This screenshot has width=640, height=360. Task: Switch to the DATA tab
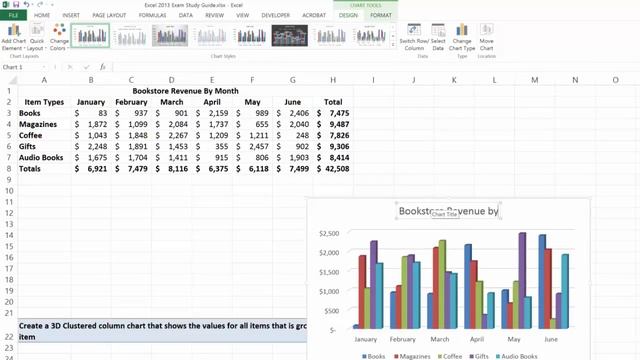pos(186,15)
